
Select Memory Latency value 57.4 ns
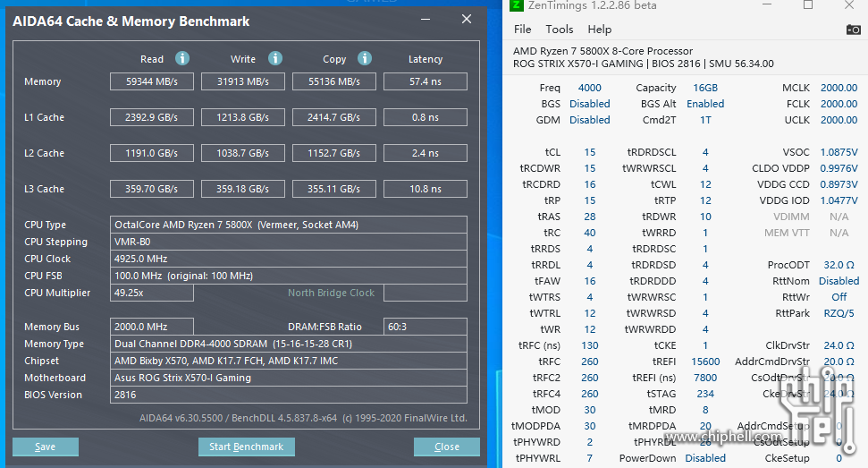[426, 81]
